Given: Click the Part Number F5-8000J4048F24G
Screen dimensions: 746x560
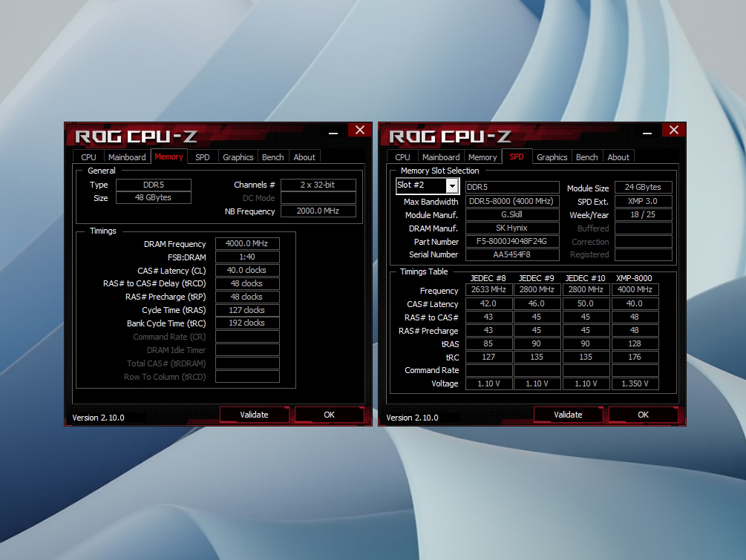Looking at the screenshot, I should [512, 242].
